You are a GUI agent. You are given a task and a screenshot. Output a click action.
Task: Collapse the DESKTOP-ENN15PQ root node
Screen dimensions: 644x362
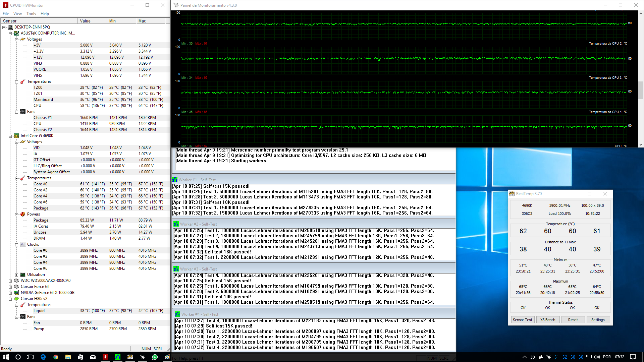point(4,27)
